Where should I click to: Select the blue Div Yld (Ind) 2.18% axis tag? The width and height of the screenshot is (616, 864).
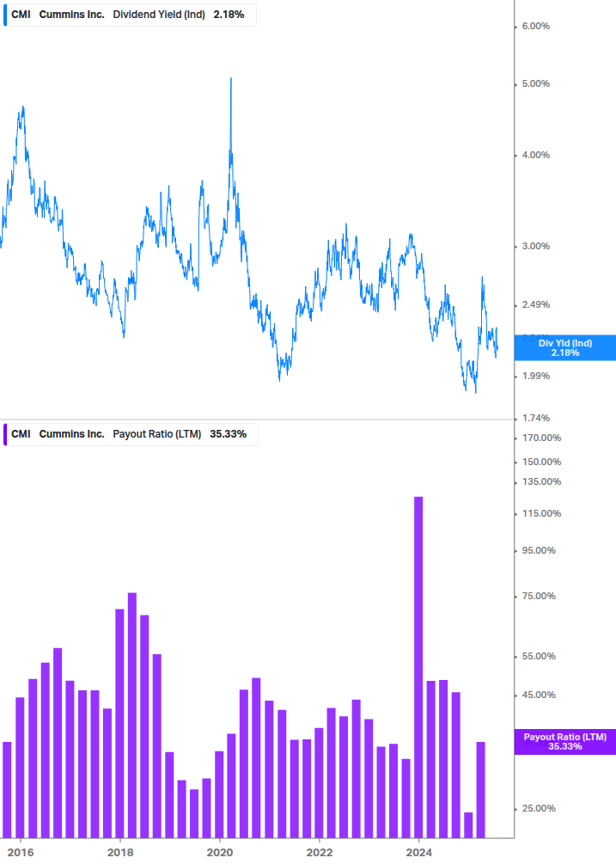tap(564, 347)
